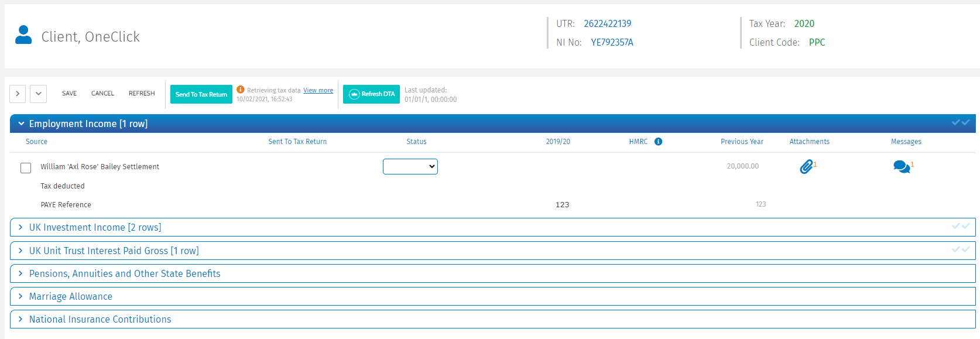Click the Previous Year column header
This screenshot has height=339, width=980.
click(742, 142)
